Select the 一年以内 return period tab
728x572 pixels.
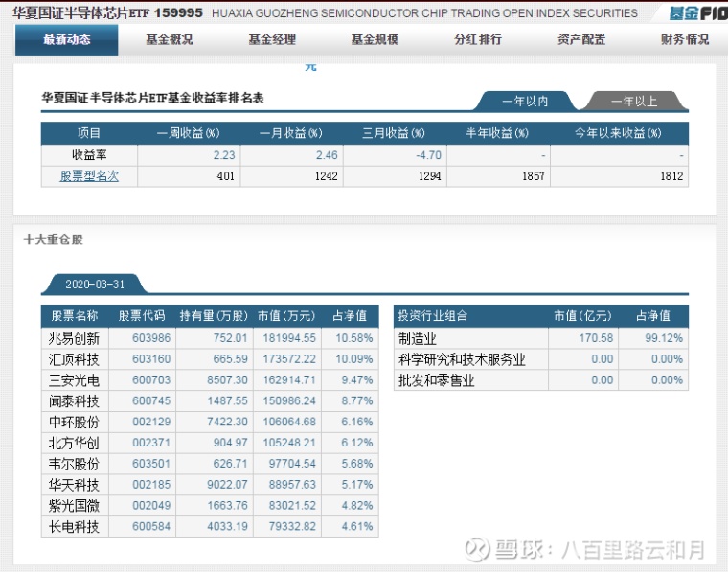pos(525,101)
